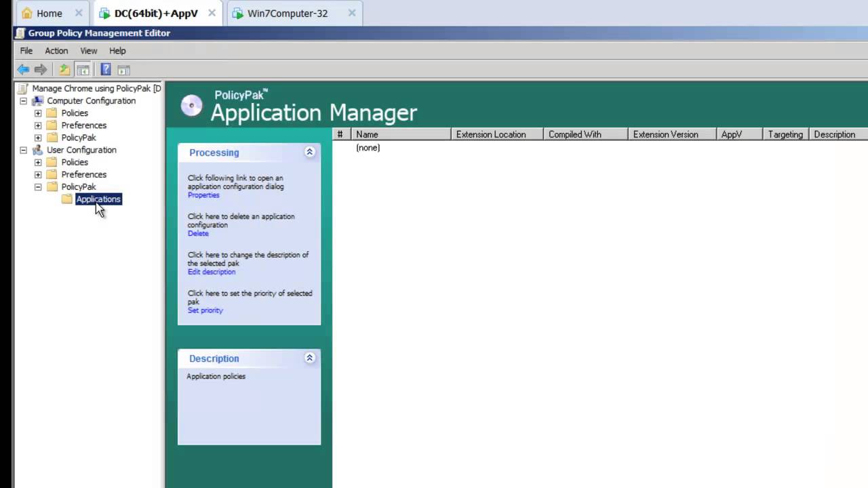Click the Description column header

pos(838,134)
